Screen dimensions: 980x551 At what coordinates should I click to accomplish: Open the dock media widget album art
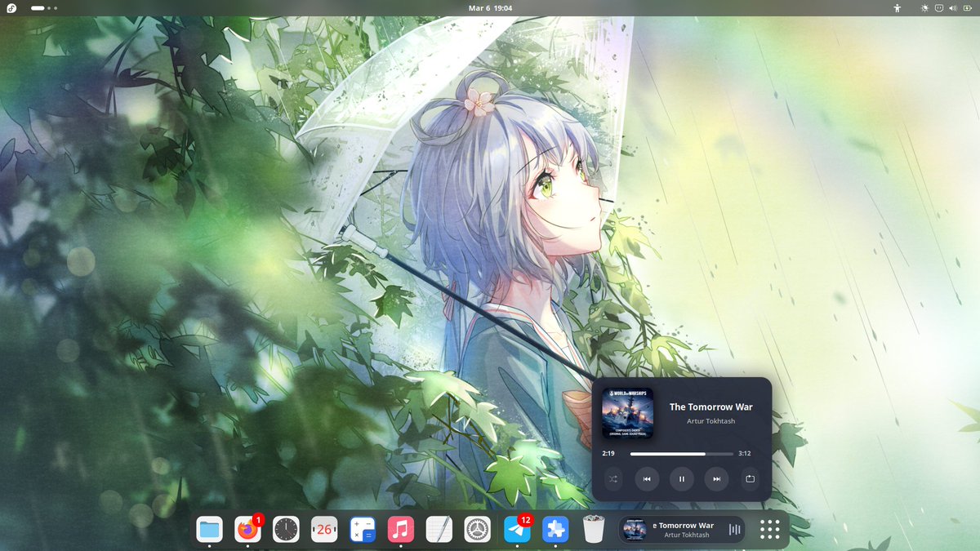click(x=635, y=530)
